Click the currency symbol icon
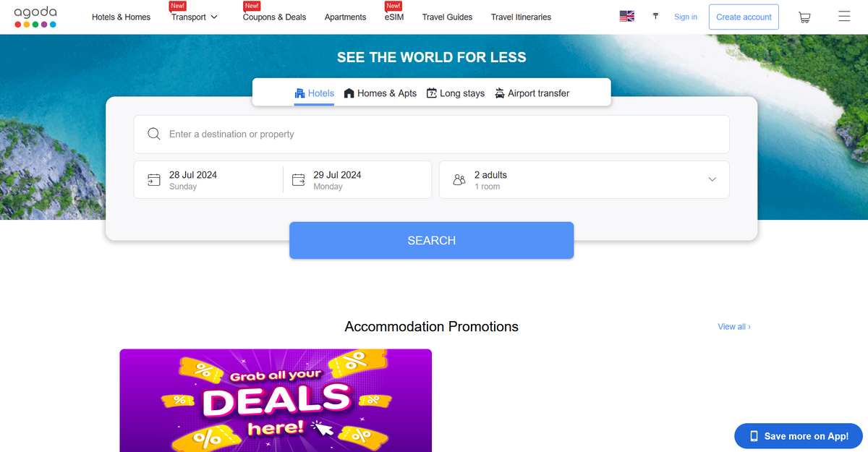Image resolution: width=868 pixels, height=452 pixels. [655, 16]
